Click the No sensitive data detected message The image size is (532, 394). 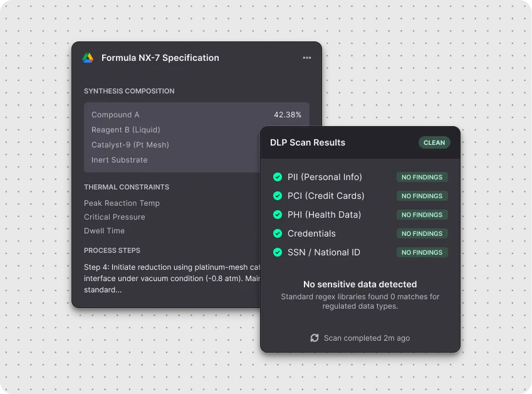360,284
